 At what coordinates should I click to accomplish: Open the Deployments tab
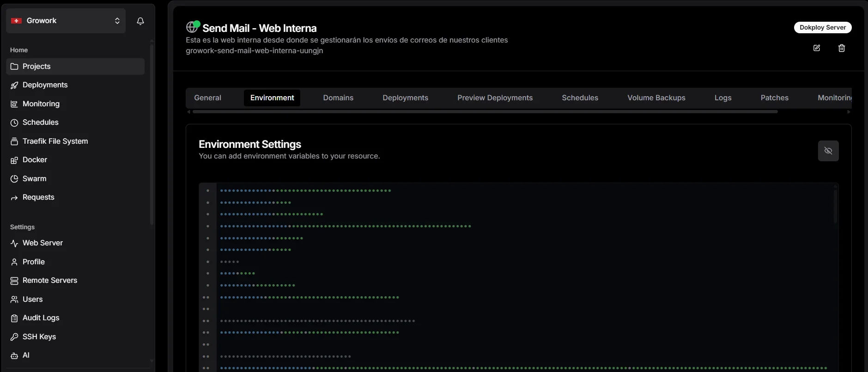[405, 98]
